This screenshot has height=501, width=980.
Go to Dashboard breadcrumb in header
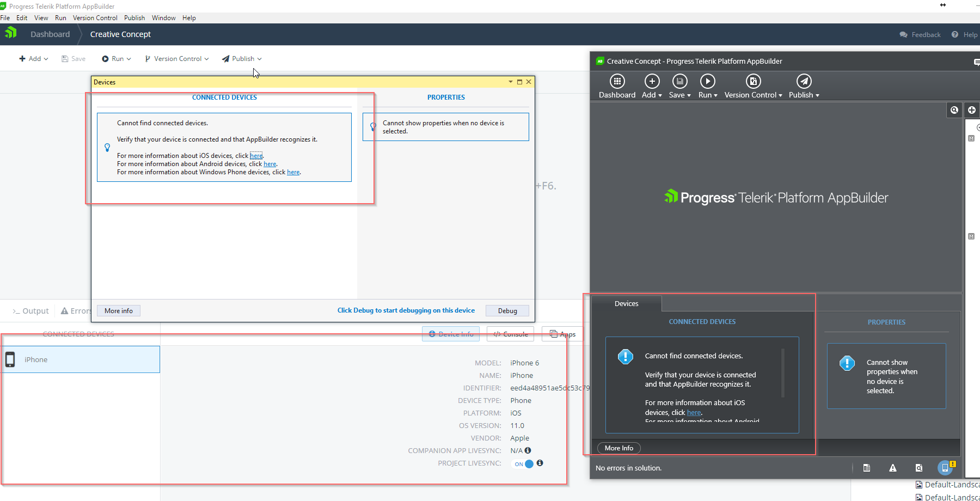(50, 34)
